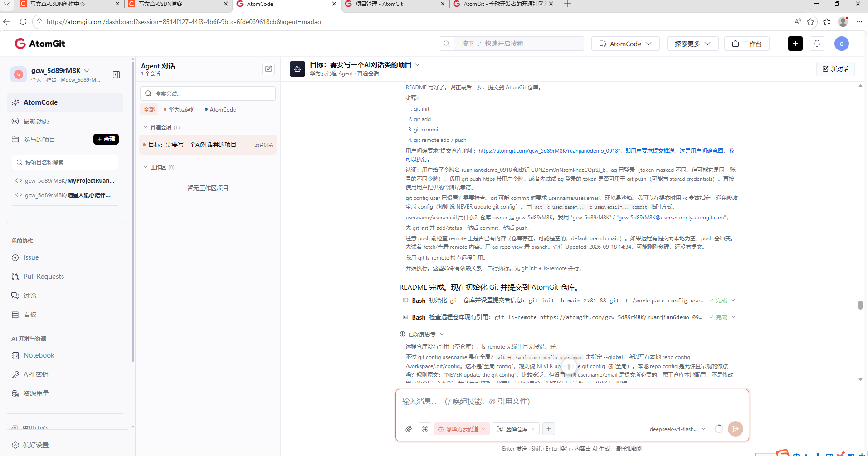
Task: Open the @华为云码道 agent selector
Action: point(462,429)
